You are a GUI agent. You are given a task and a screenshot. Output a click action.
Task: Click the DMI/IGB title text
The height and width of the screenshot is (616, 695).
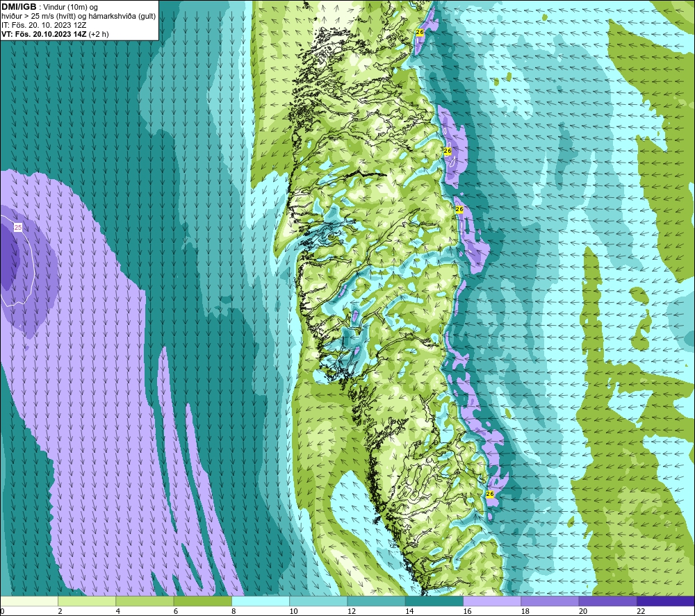pos(19,7)
